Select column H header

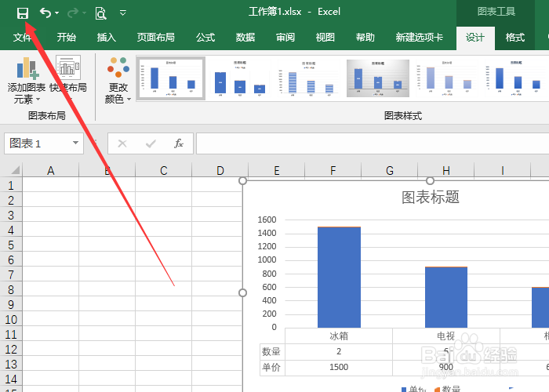tap(445, 170)
